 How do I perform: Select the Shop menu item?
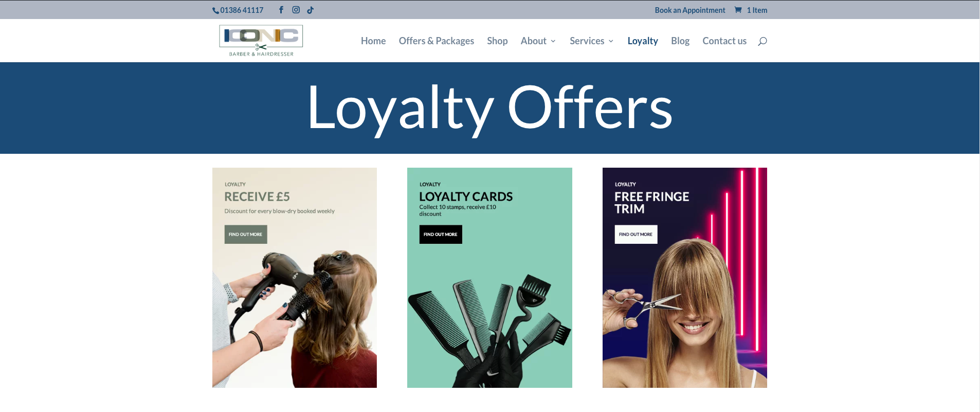point(497,41)
